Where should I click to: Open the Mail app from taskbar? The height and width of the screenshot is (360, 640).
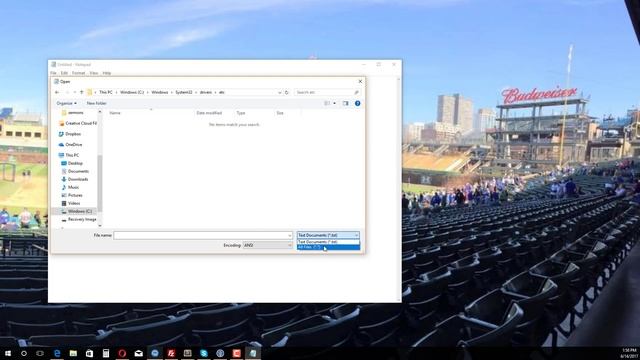click(139, 353)
